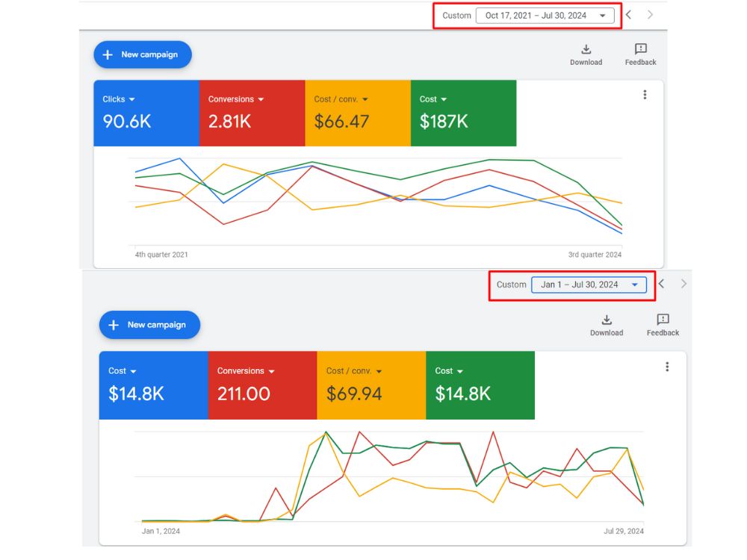The width and height of the screenshot is (747, 560).
Task: Open the top date range Oct 17, 2021 dropdown
Action: 545,16
